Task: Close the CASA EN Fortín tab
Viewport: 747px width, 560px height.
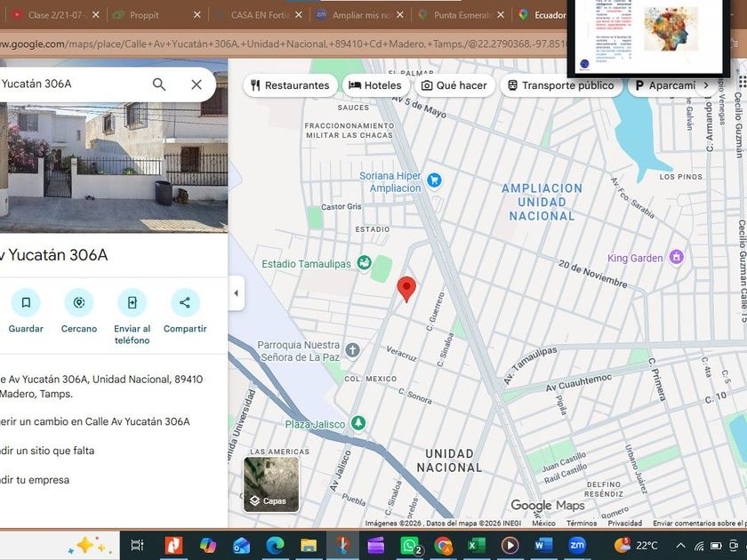Action: tap(299, 15)
